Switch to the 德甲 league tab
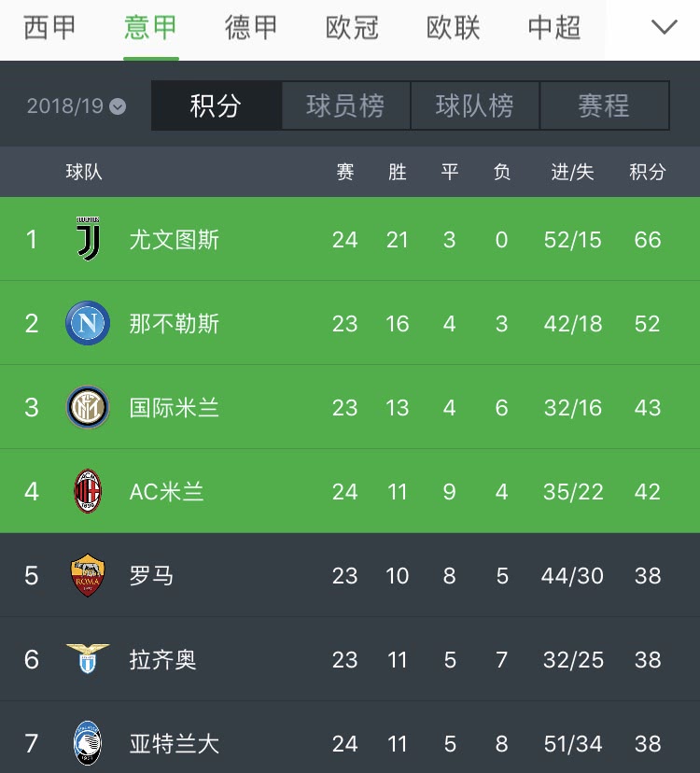The image size is (700, 773). (251, 27)
